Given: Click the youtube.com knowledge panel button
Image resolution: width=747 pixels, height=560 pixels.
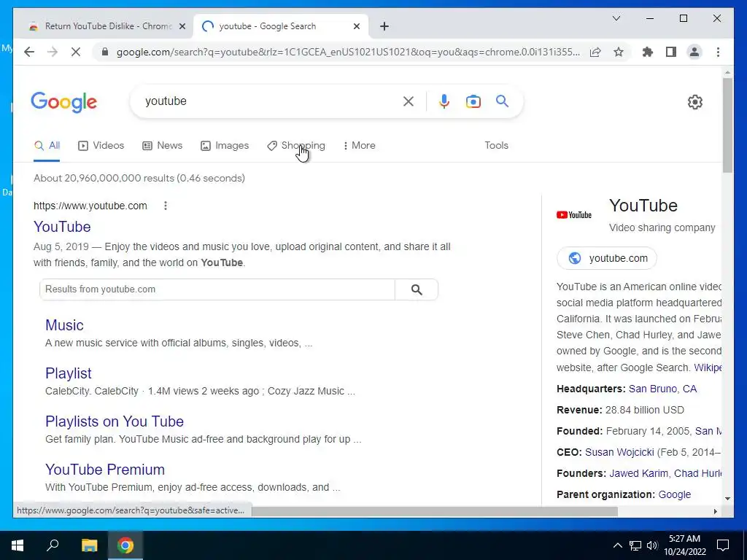Looking at the screenshot, I should coord(606,258).
